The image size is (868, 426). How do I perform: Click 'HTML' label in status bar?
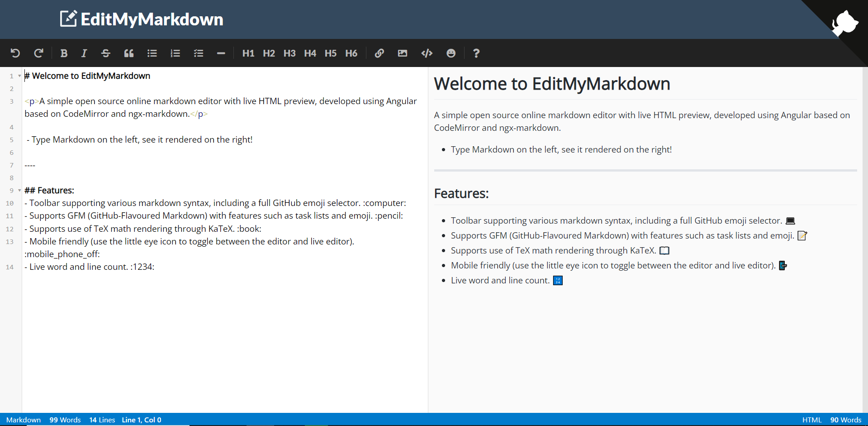click(x=812, y=420)
